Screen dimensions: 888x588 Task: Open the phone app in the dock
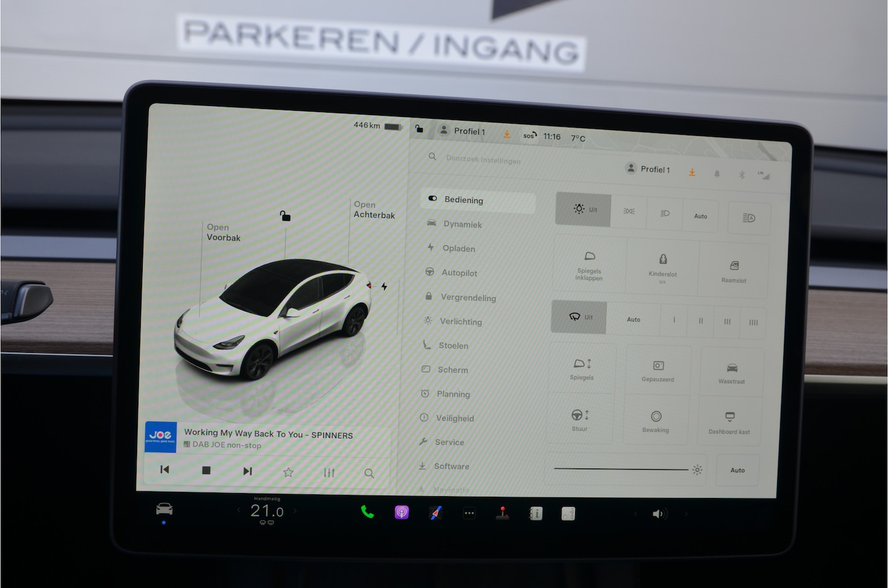point(367,512)
